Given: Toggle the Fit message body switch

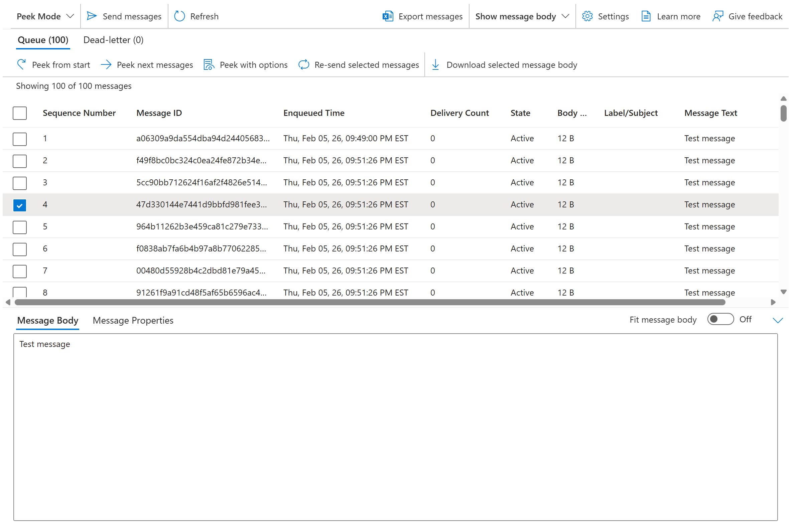Looking at the screenshot, I should (720, 319).
